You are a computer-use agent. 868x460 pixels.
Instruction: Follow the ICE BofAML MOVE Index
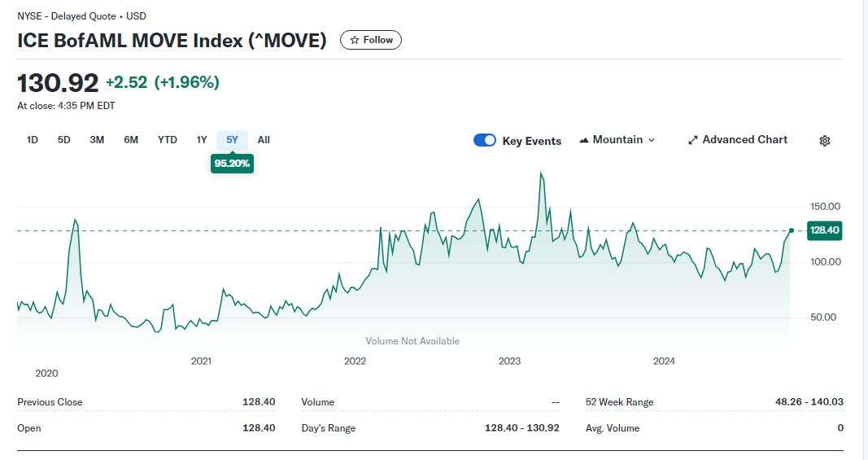point(371,40)
